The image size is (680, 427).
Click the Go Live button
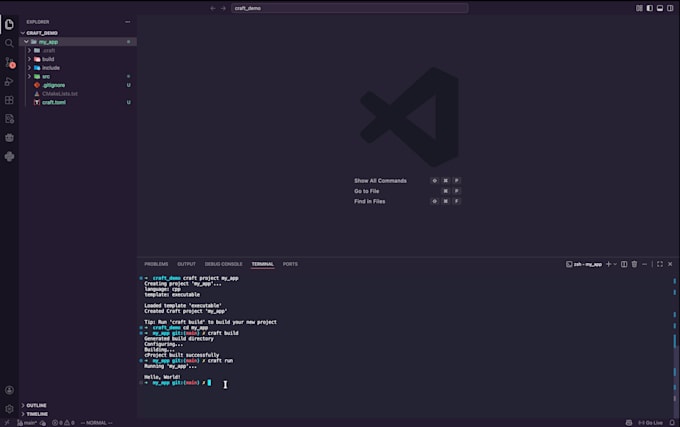pos(650,423)
